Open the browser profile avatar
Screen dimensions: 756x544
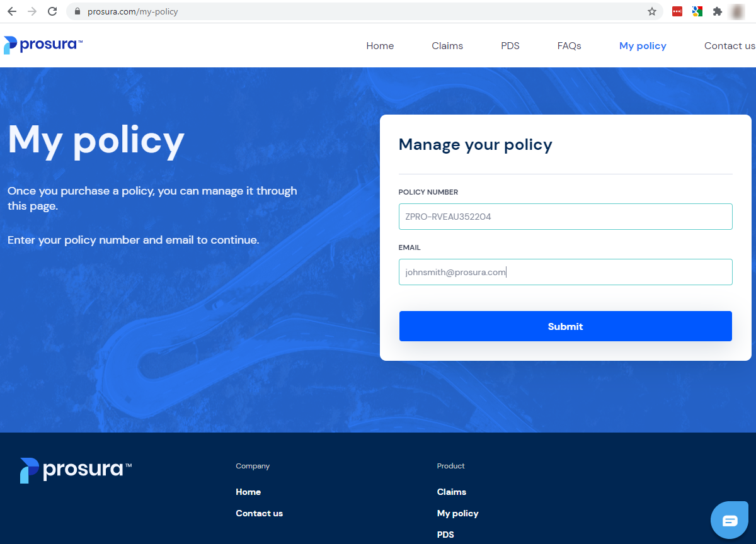tap(737, 11)
